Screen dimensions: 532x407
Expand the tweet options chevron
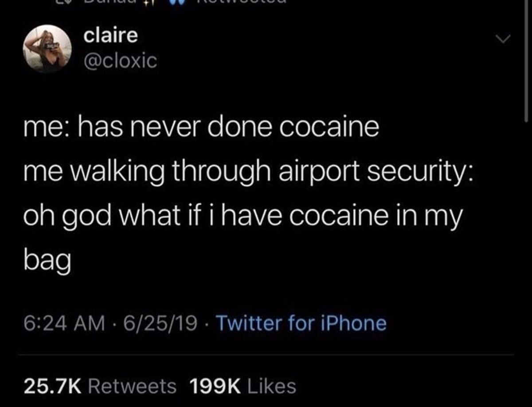(x=504, y=39)
